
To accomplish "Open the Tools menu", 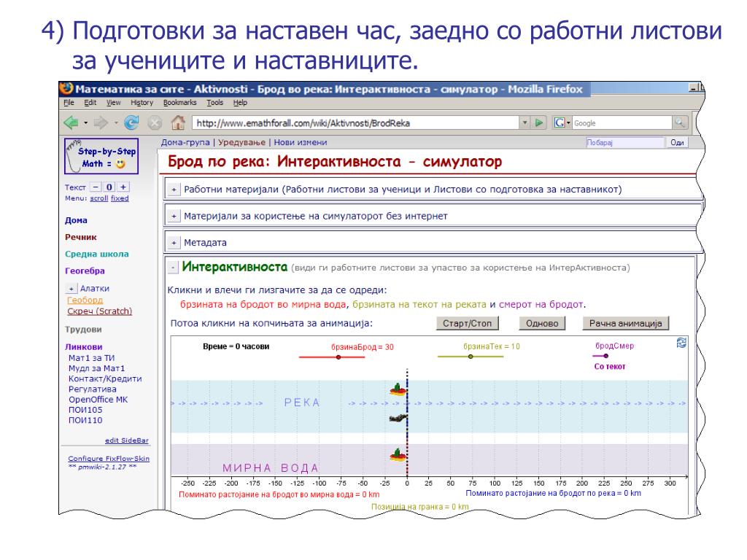I will tap(215, 102).
